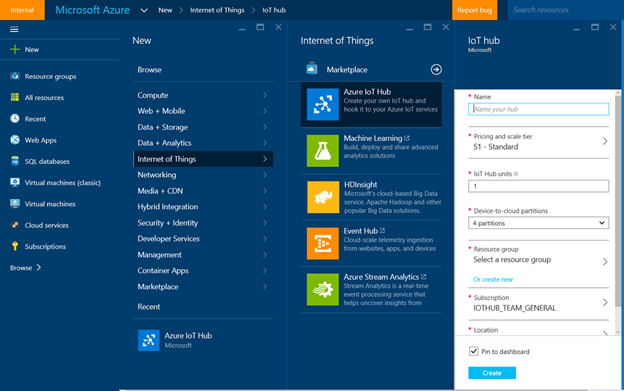Open the Microsoft Azure portal dropdown chevron
The image size is (624, 391).
[144, 10]
